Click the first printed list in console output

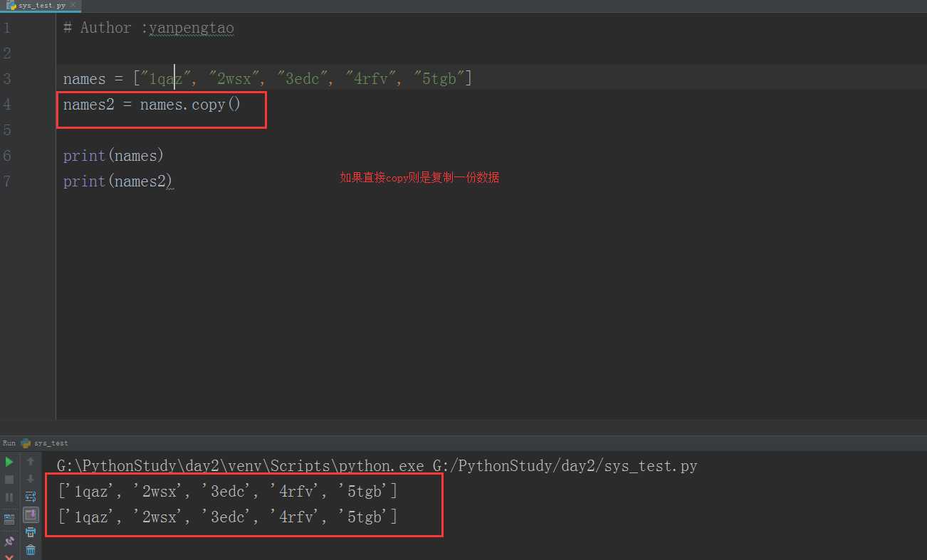[228, 492]
